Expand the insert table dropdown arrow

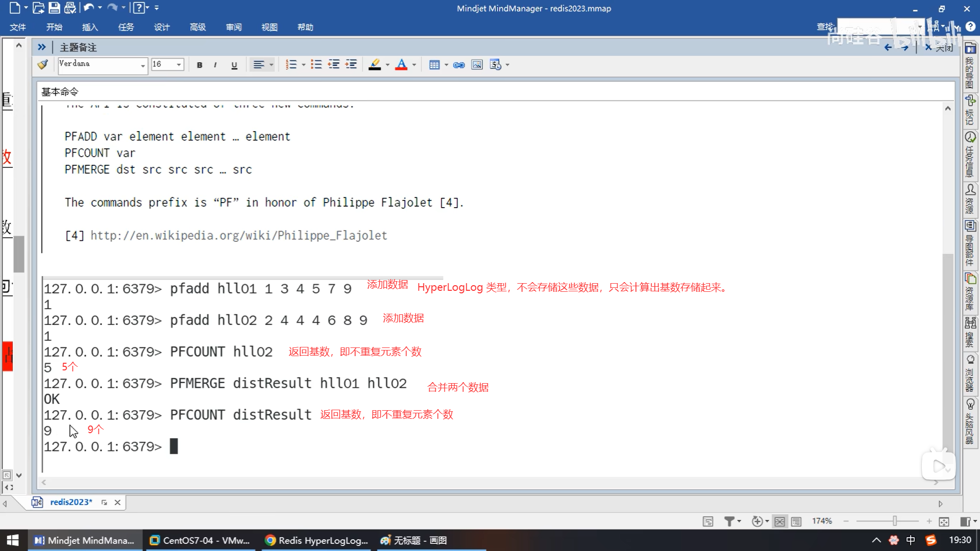[x=446, y=65]
